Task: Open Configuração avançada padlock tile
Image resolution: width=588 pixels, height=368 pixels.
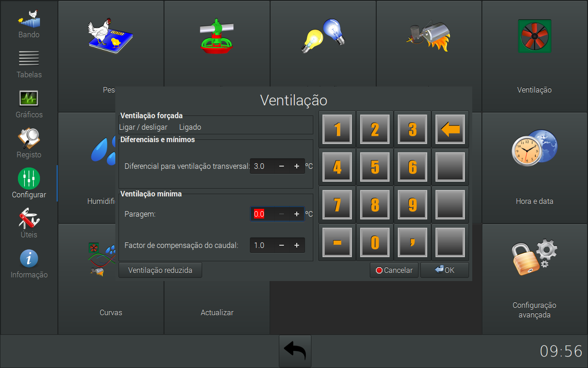Action: (x=534, y=279)
